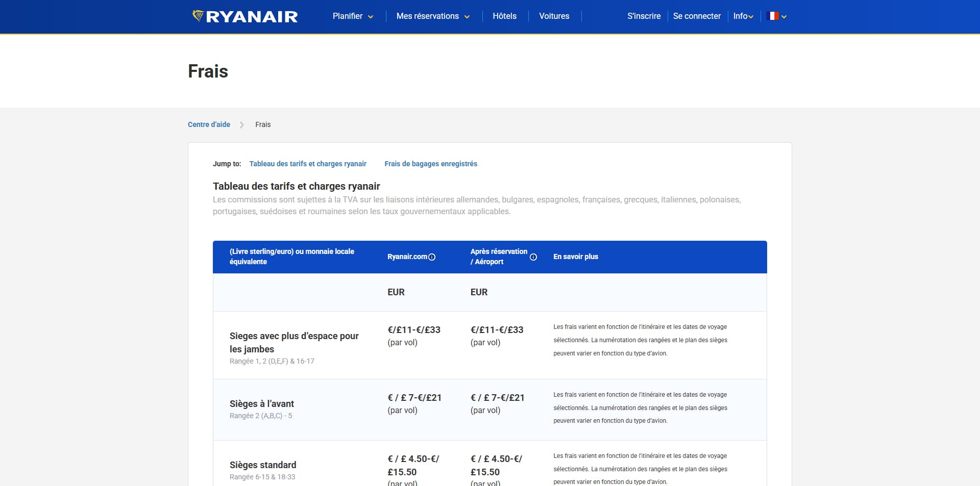Click 'Rangée 6-15 & 18-33' text
Viewport: 980px width, 486px height.
[x=262, y=477]
